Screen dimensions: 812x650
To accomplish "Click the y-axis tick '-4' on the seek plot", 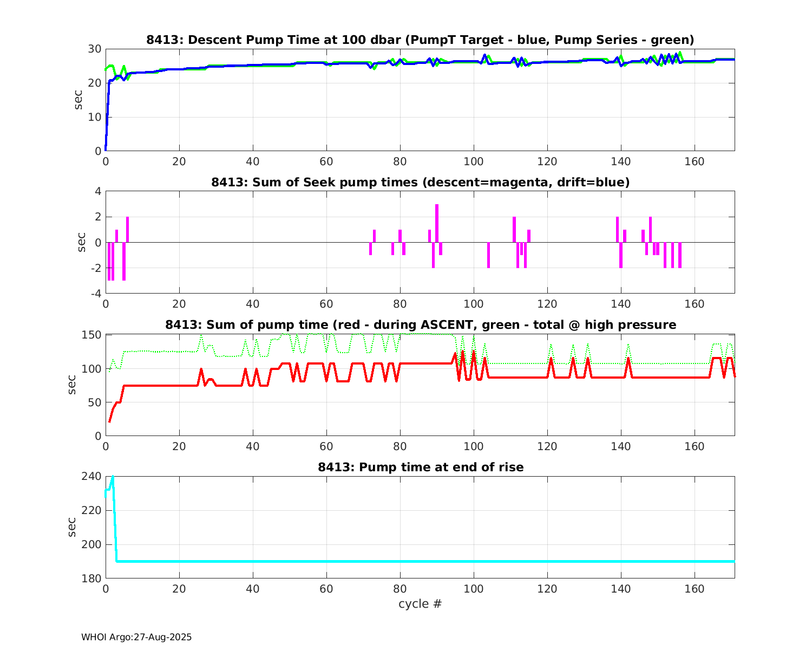I will 94,294.
